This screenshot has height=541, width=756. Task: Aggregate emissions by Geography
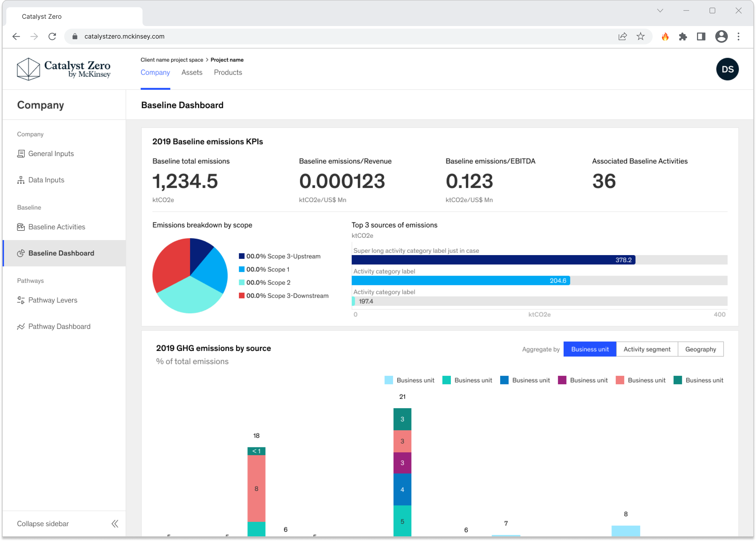pyautogui.click(x=700, y=349)
